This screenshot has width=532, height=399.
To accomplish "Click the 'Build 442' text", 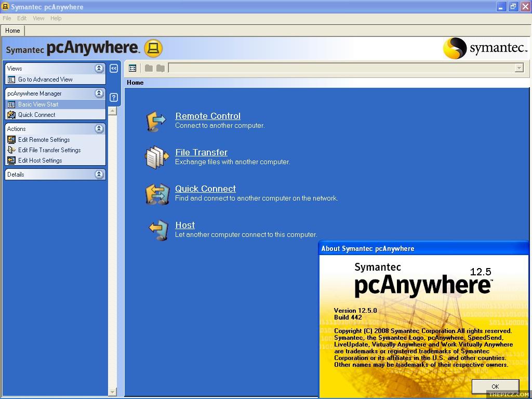I will (348, 317).
